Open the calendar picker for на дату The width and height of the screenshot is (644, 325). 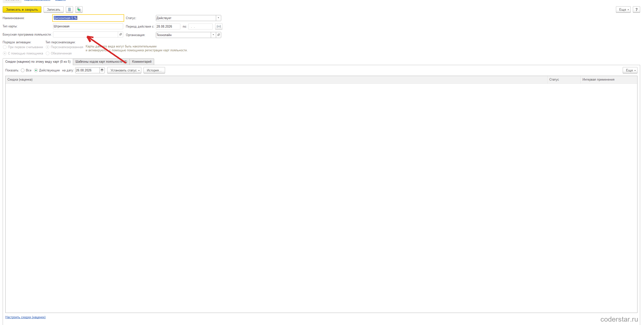tap(102, 70)
